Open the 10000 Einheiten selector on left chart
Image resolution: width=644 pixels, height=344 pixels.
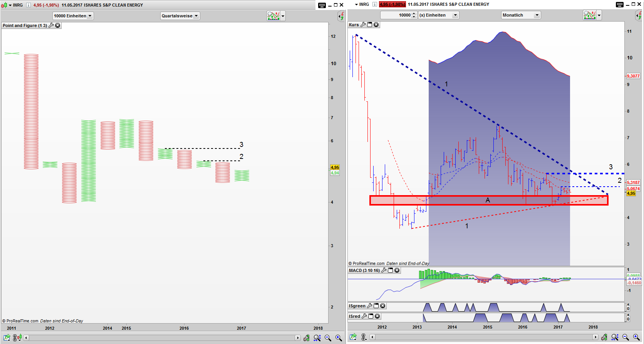(x=73, y=16)
